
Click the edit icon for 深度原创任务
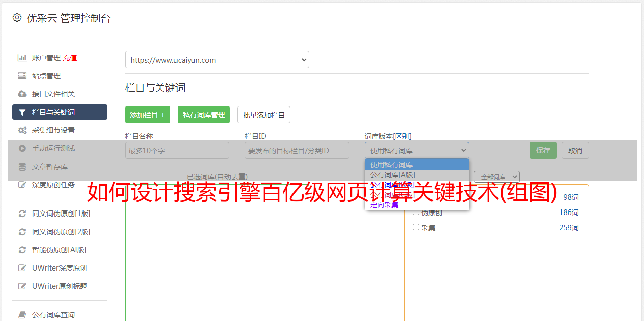click(x=22, y=185)
